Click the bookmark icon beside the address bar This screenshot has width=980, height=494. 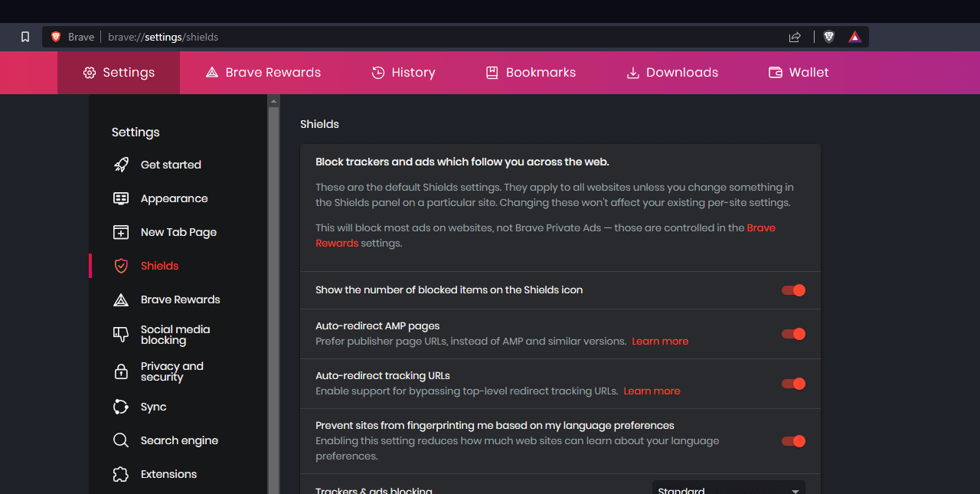coord(25,37)
